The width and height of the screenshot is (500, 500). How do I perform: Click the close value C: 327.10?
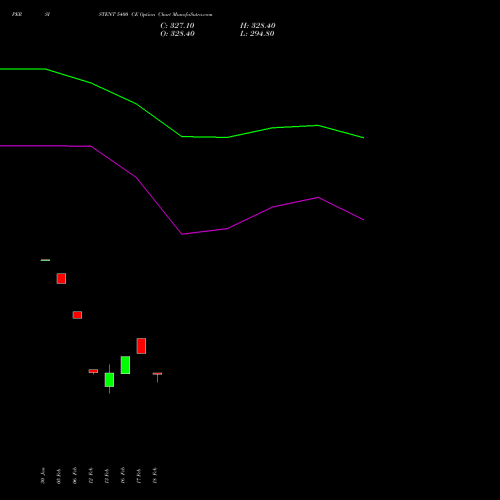click(x=177, y=26)
